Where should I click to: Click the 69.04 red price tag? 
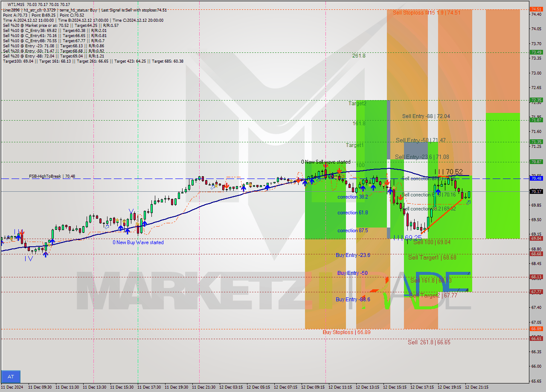(536, 239)
